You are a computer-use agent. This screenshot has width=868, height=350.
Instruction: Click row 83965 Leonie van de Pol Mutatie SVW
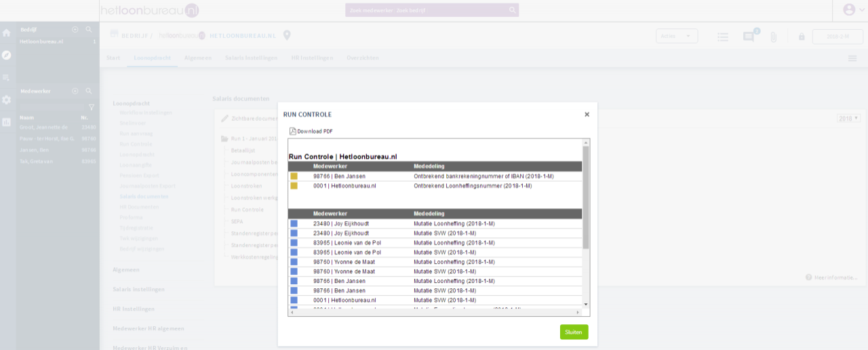coord(435,252)
